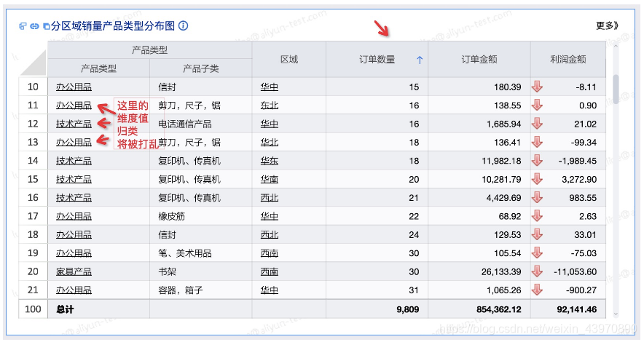Click the red down arrow in row 12
644x342 pixels.
(x=537, y=124)
